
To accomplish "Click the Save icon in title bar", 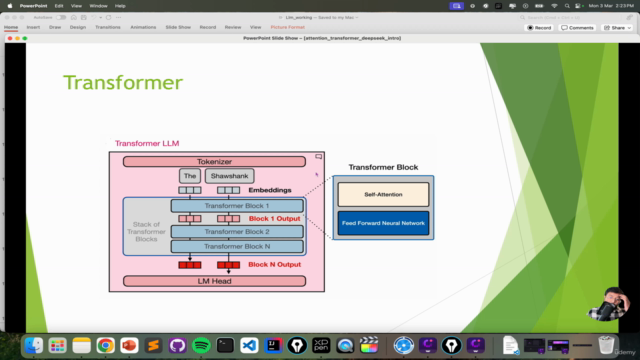I will pos(84,18).
